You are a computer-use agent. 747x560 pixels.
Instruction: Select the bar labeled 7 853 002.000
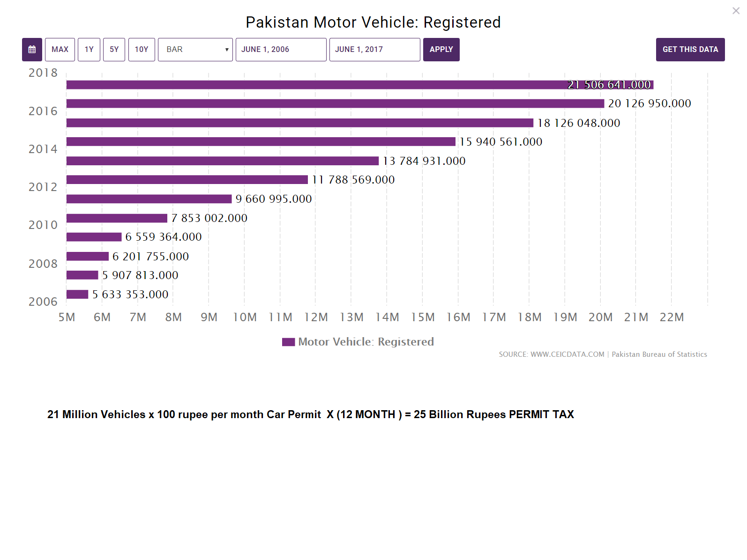117,218
